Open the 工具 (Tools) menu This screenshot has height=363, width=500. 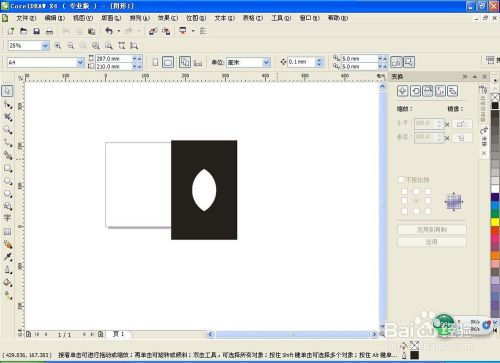[281, 18]
